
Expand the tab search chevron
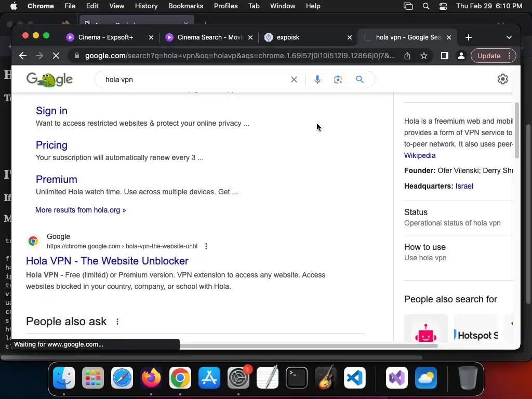(x=509, y=37)
